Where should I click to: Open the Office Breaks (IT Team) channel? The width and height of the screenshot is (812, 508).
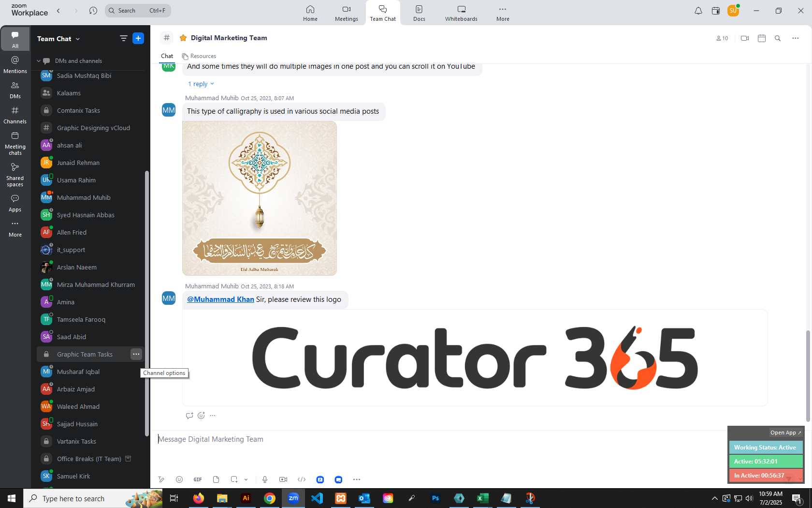(x=90, y=459)
